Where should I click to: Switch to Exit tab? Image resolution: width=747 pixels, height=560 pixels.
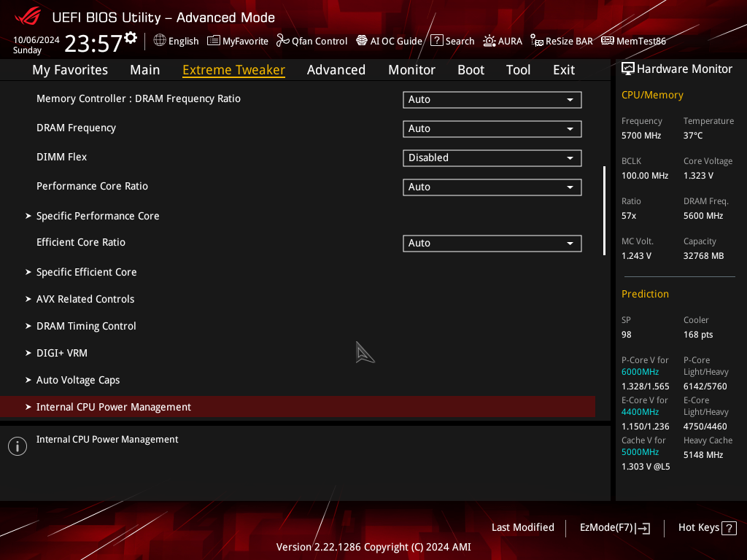[x=564, y=70]
